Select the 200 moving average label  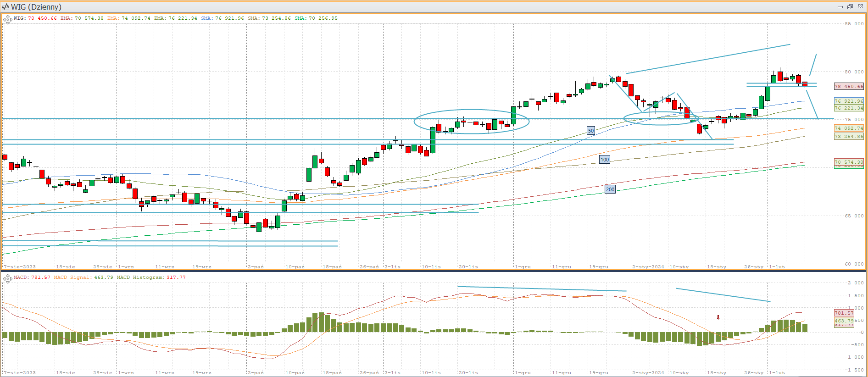[610, 189]
